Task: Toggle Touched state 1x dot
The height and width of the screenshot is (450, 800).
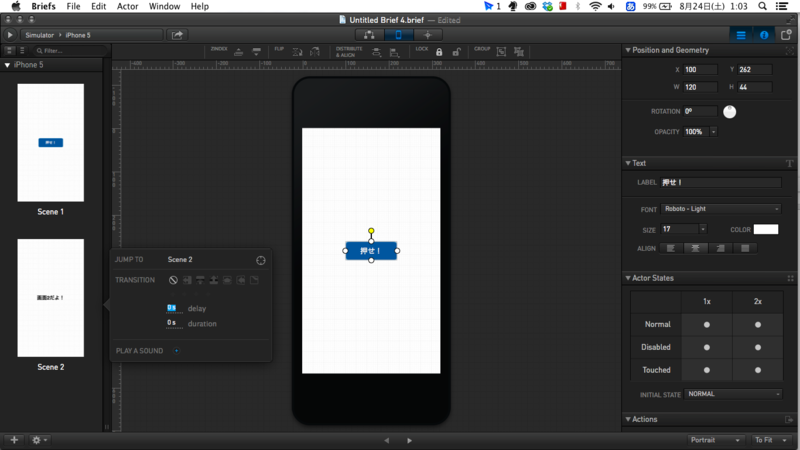Action: click(x=707, y=370)
